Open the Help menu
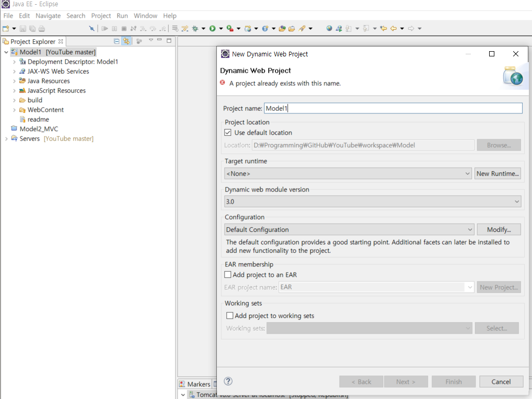The image size is (532, 399). pos(170,16)
